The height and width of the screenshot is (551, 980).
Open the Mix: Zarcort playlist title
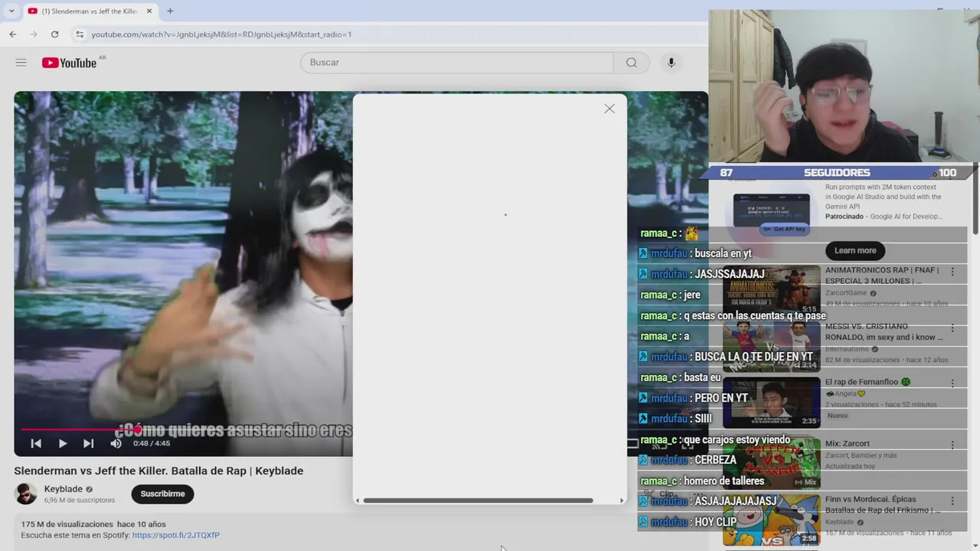click(848, 443)
